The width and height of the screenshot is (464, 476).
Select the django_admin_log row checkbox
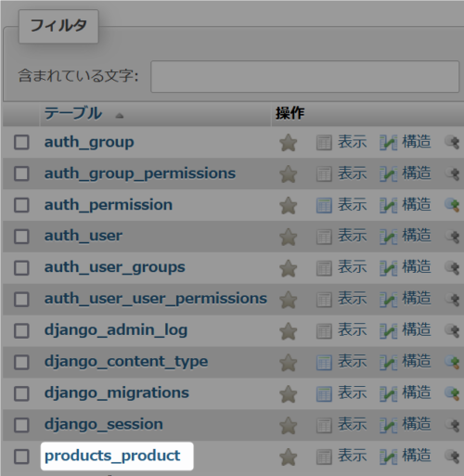[21, 330]
